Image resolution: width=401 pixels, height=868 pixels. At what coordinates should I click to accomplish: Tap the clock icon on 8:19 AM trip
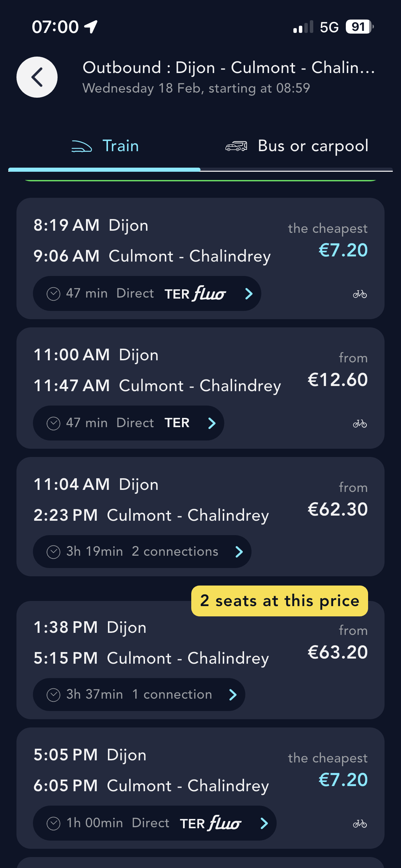coord(53,294)
